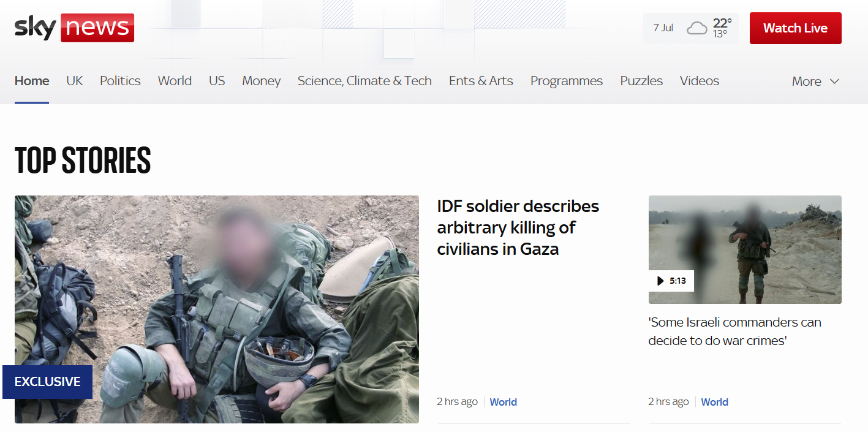This screenshot has width=868, height=432.
Task: Open the Politics section
Action: (x=120, y=81)
